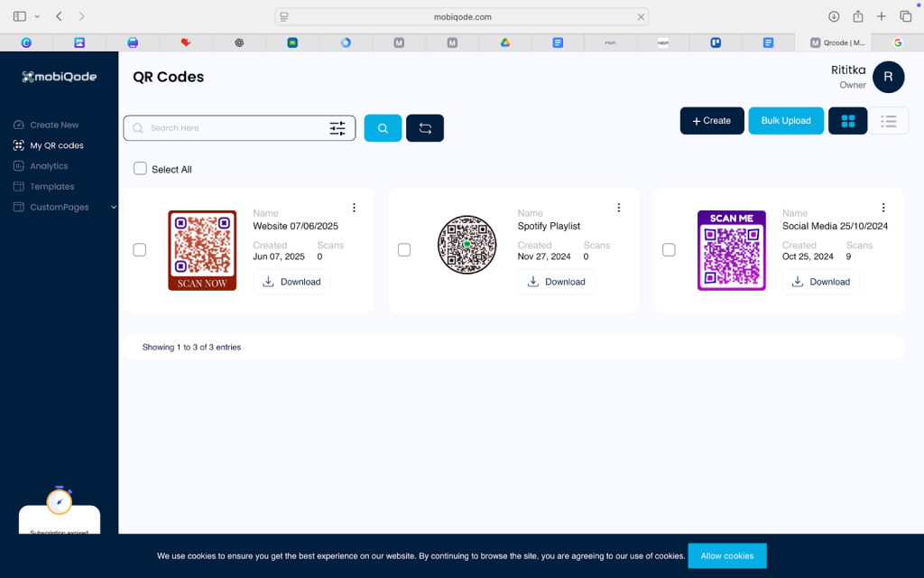924x578 pixels.
Task: Open options menu for Social Media 25/10/2024
Action: click(883, 208)
